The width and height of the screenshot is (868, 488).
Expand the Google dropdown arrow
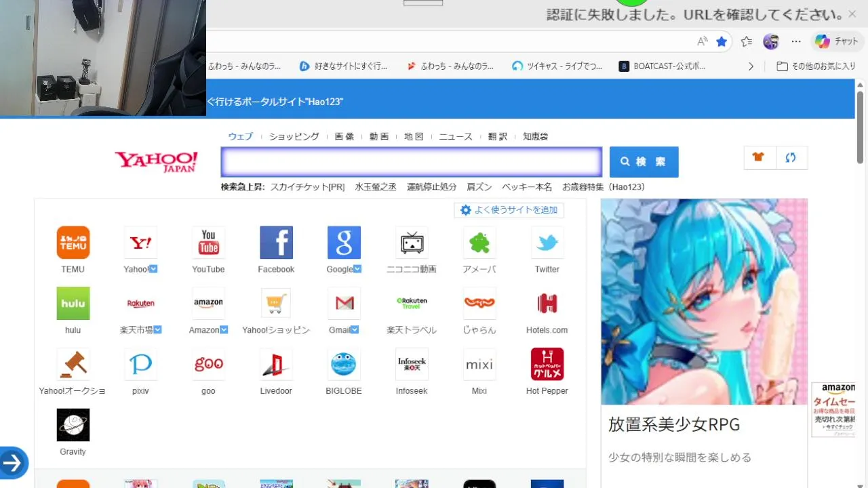pos(357,269)
